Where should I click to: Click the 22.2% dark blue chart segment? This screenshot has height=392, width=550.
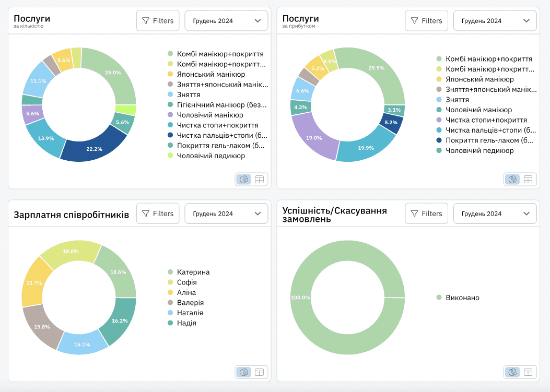tap(94, 149)
